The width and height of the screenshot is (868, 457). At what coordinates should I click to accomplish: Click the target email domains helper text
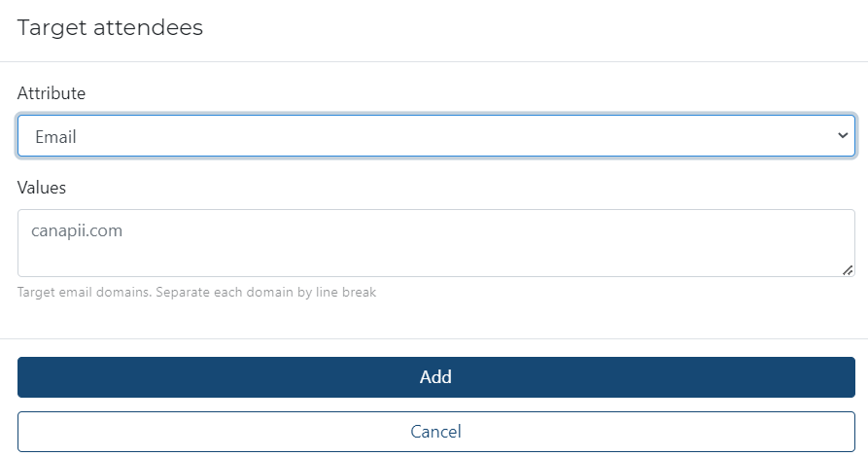196,292
